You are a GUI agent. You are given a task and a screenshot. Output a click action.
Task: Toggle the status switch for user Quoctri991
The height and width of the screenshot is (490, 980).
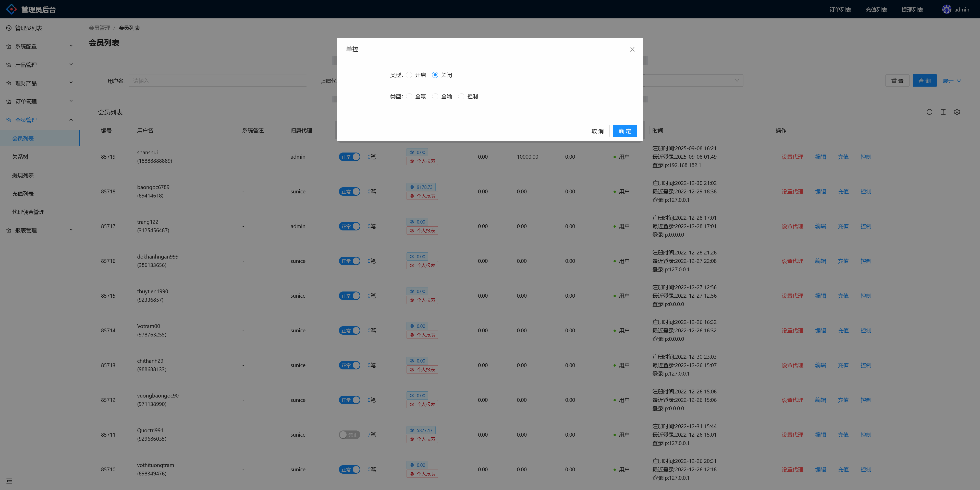coord(349,434)
